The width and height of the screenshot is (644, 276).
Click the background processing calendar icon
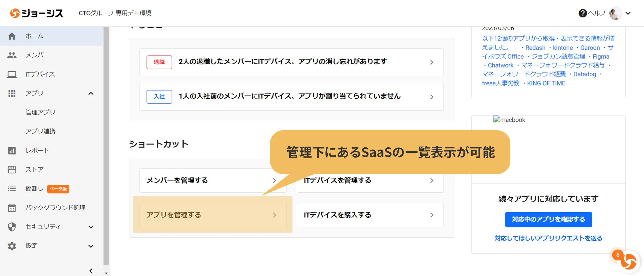coord(12,208)
